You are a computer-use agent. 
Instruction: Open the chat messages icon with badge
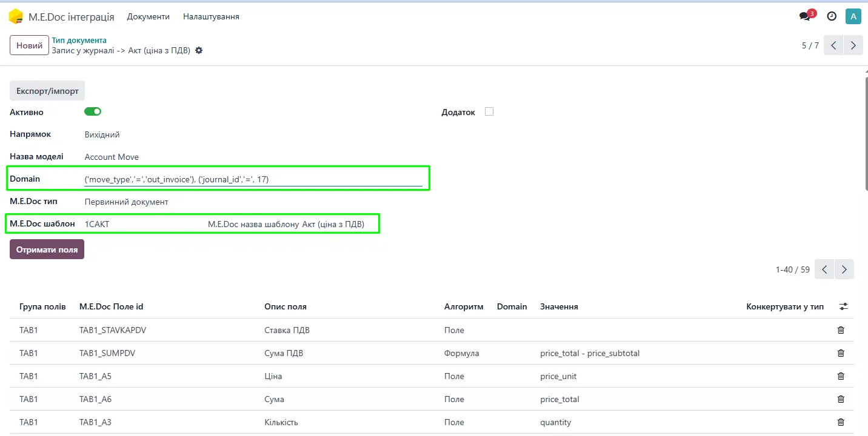point(806,16)
